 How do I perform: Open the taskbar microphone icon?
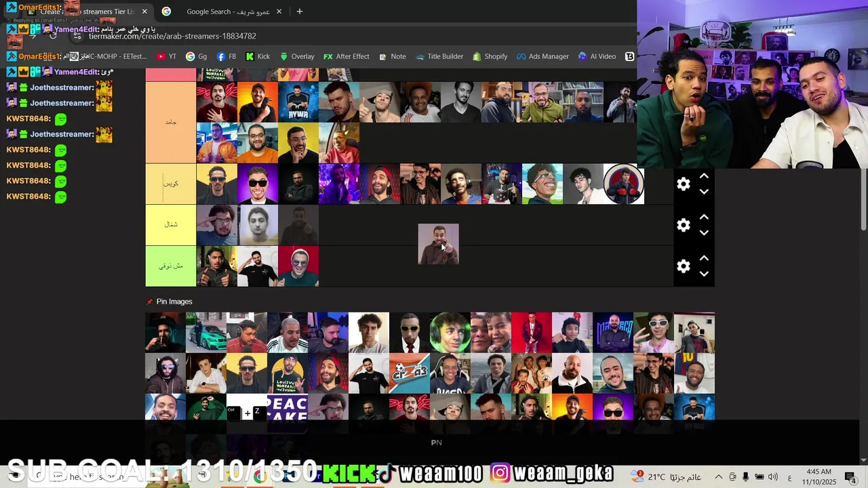(x=746, y=476)
